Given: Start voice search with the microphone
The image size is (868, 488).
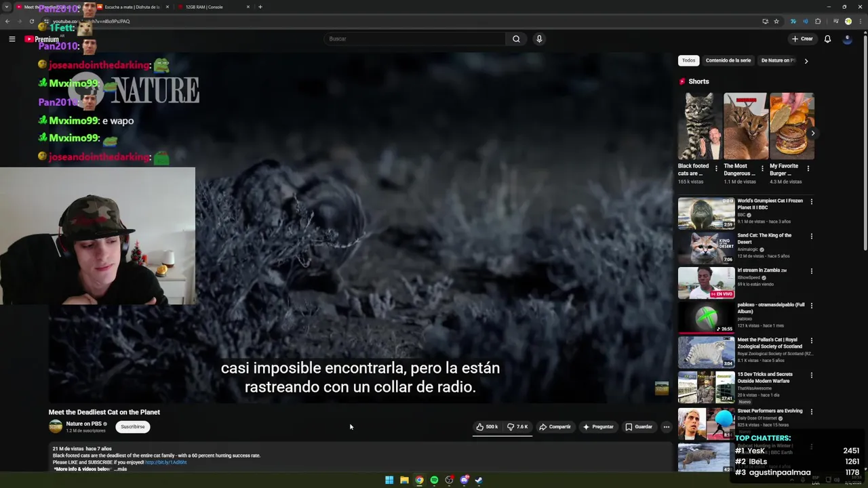Looking at the screenshot, I should (539, 39).
